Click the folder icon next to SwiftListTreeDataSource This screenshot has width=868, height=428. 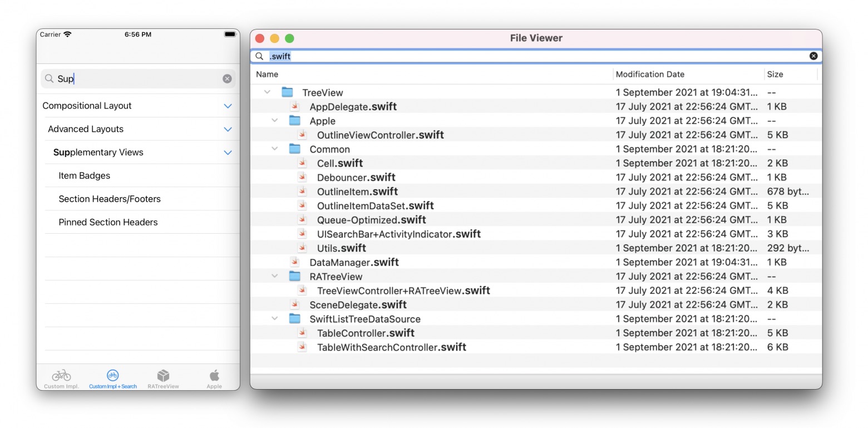pyautogui.click(x=295, y=319)
